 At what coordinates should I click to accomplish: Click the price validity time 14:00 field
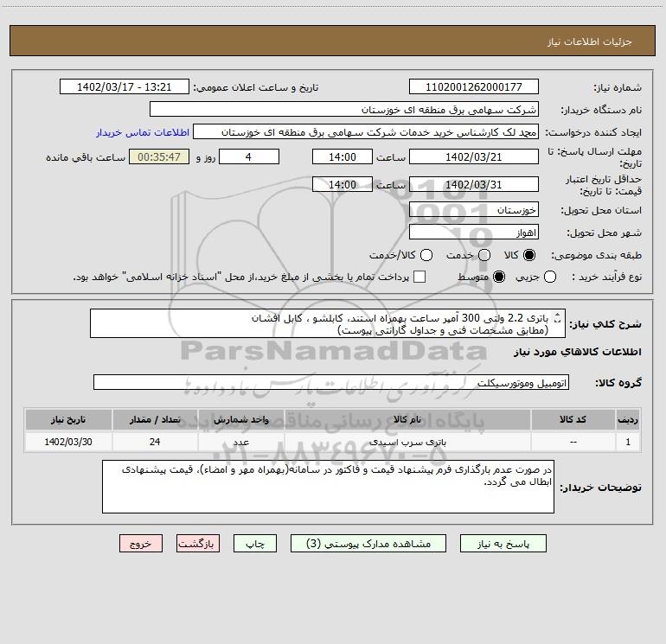(x=343, y=184)
